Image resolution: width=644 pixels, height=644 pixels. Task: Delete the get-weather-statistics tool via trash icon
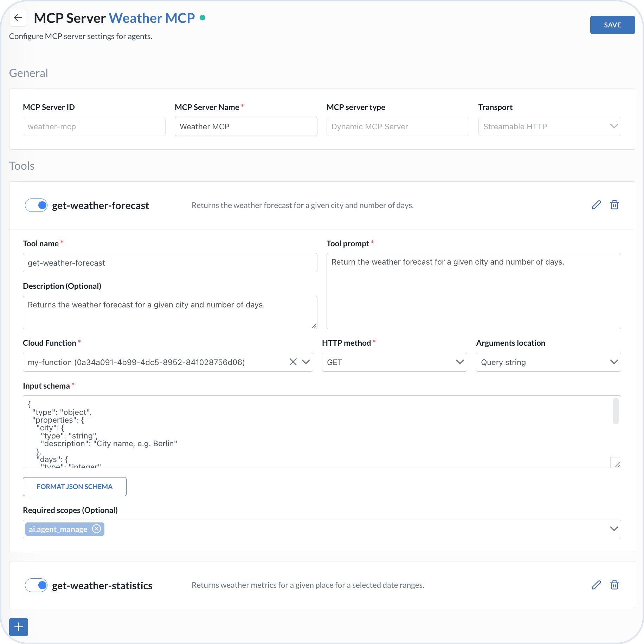(x=614, y=585)
